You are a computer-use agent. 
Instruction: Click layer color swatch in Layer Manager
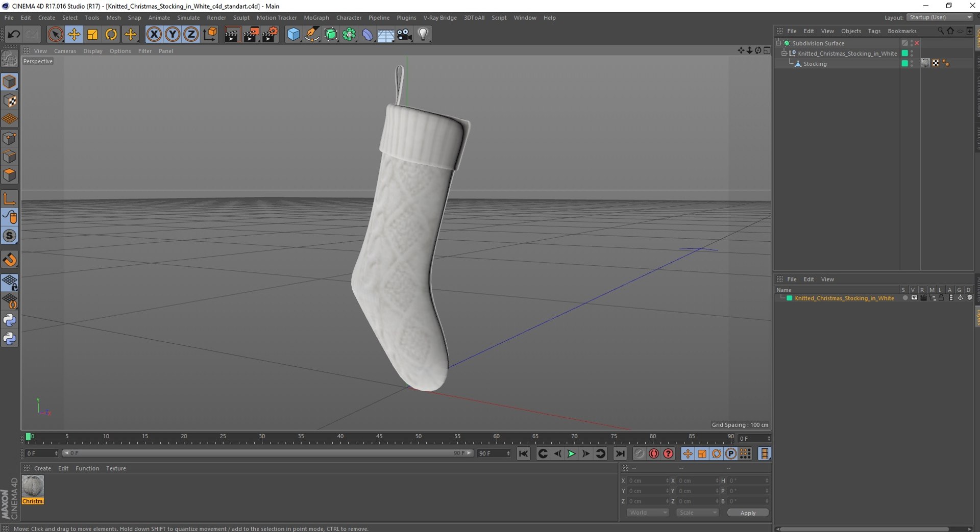coord(789,298)
